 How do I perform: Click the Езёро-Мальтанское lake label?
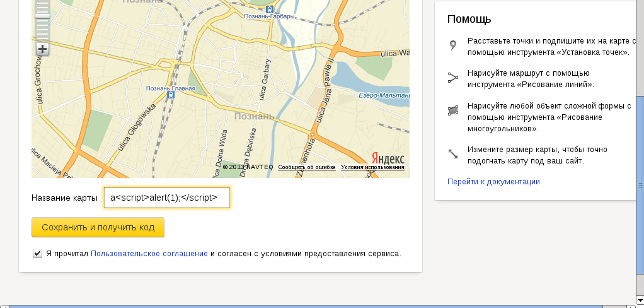(384, 95)
